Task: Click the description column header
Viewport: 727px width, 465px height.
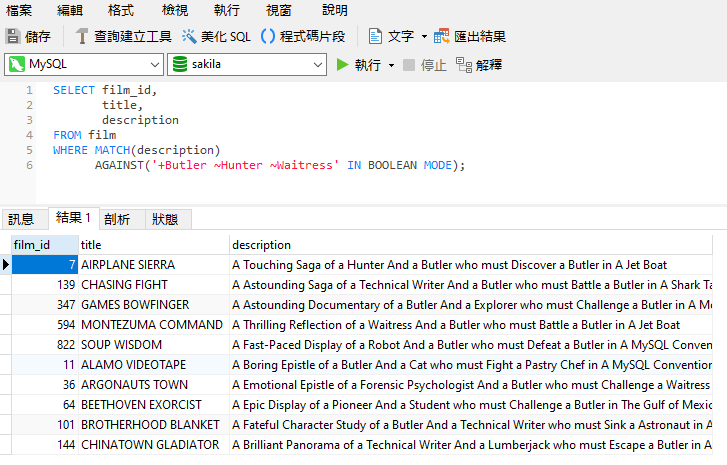Action: point(261,245)
